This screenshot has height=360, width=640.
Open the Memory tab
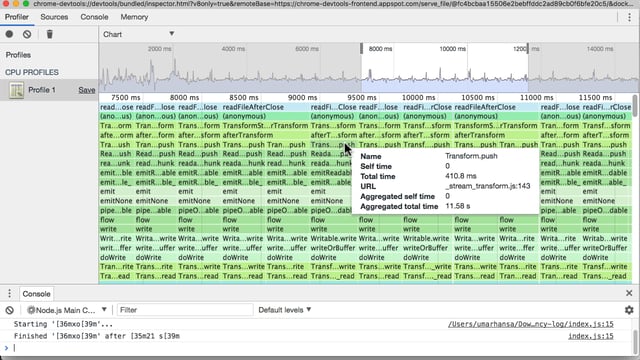[134, 17]
